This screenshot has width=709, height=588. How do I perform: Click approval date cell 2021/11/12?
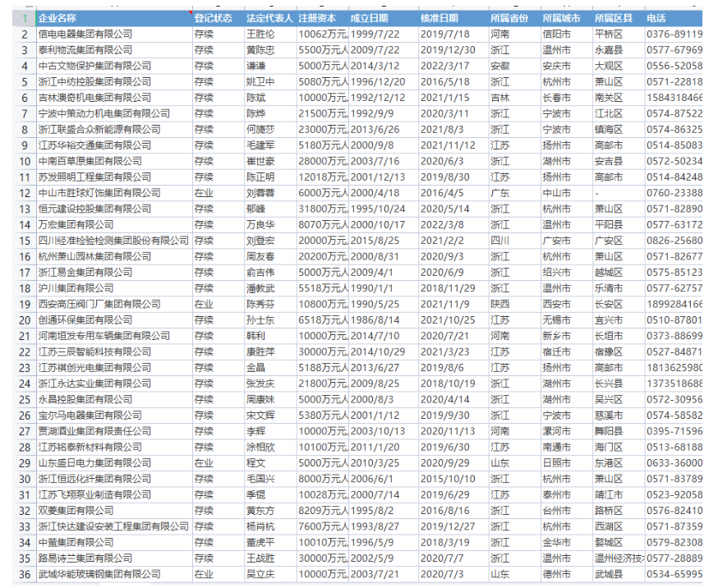[x=453, y=145]
